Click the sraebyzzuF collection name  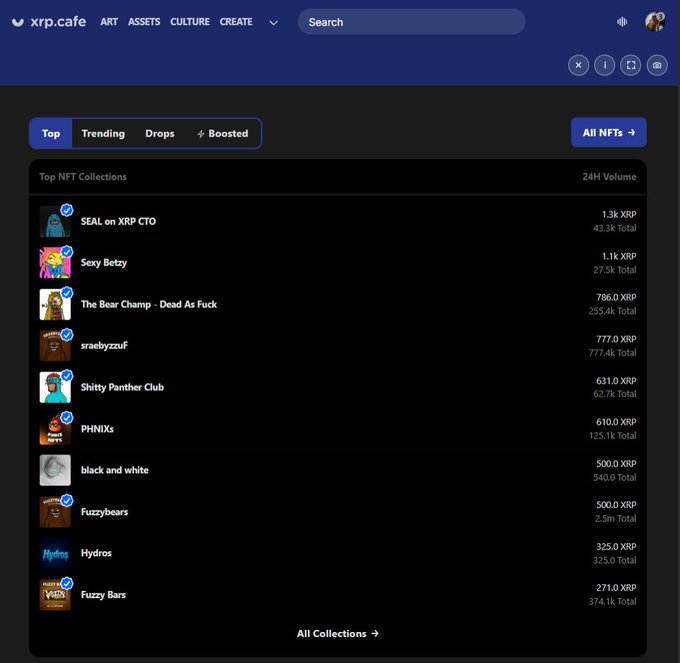click(104, 346)
